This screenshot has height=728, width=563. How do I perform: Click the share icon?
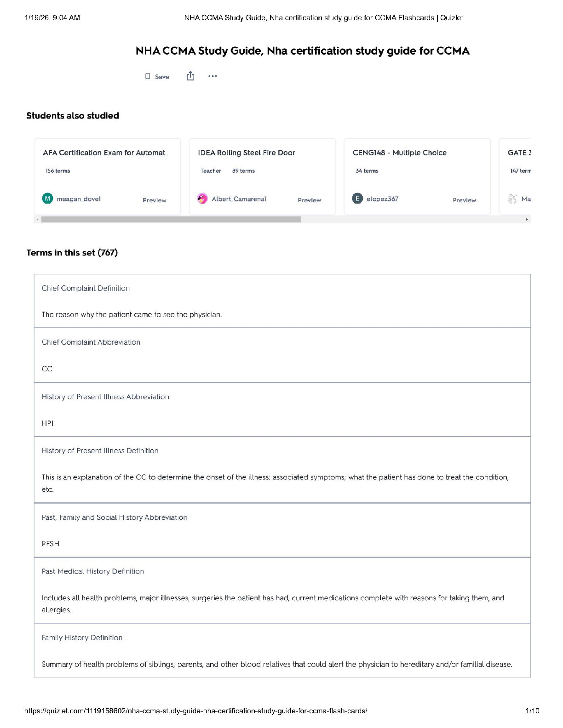click(190, 76)
